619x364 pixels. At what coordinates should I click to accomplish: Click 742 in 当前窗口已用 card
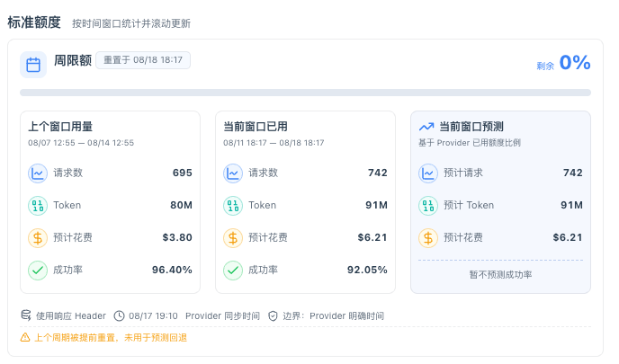click(378, 173)
